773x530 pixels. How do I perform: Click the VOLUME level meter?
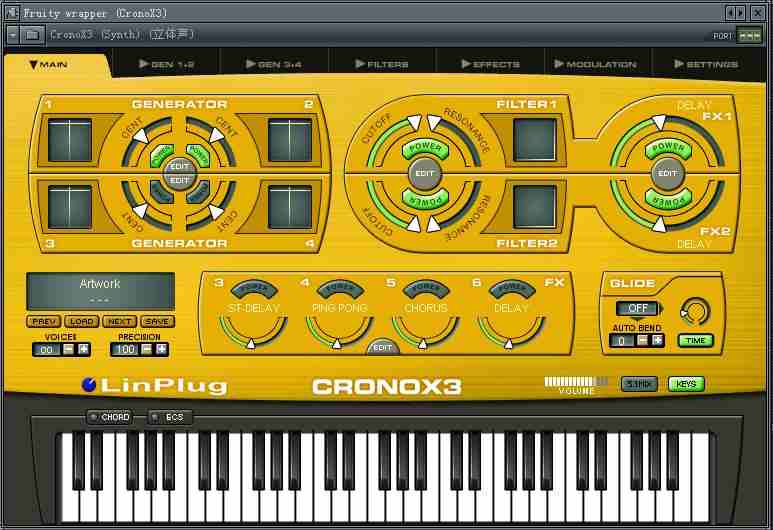tap(576, 382)
